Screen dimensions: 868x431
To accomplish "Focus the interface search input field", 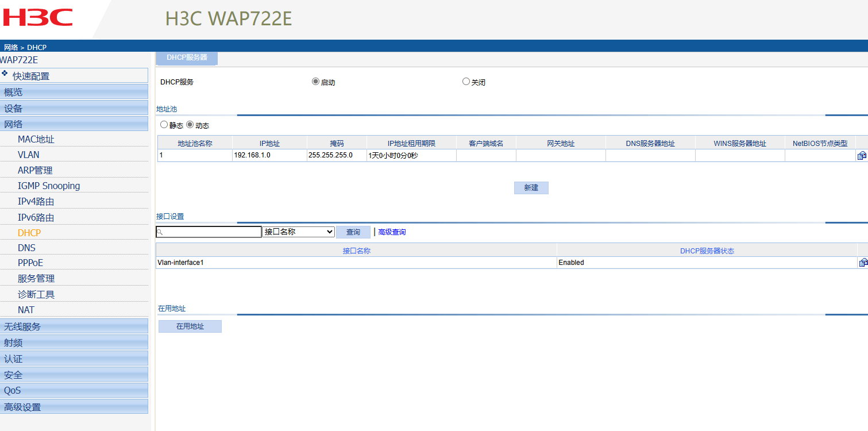I will point(209,232).
